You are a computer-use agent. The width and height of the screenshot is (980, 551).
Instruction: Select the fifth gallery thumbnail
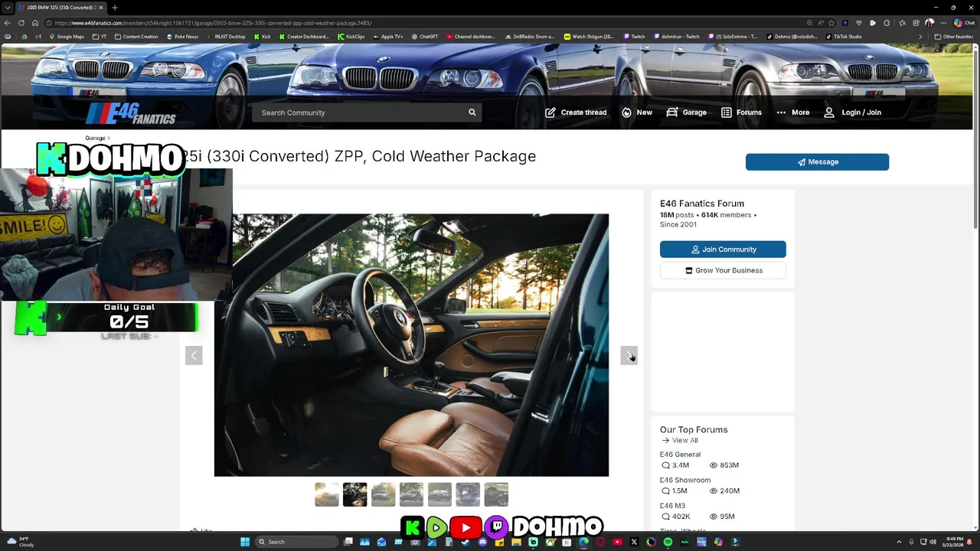tap(439, 494)
